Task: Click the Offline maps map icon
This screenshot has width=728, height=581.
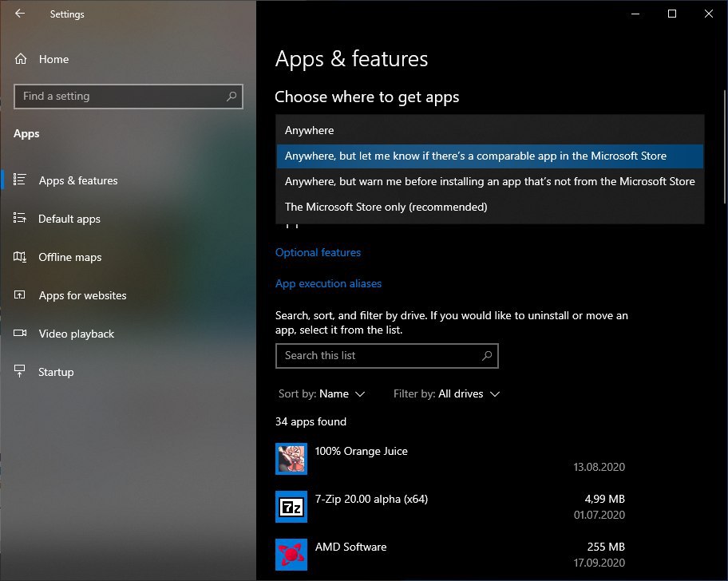Action: (19, 256)
